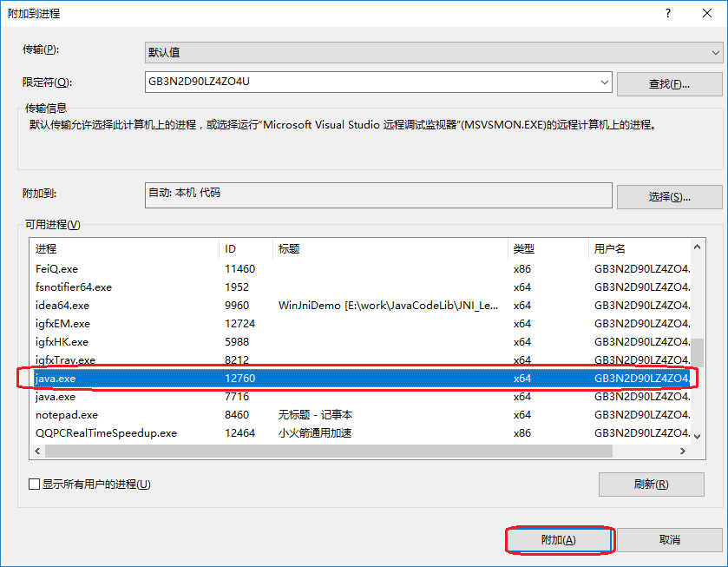Enable 显示所有用户的进程 checkbox
Screen dimensions: 728x567
coord(34,485)
